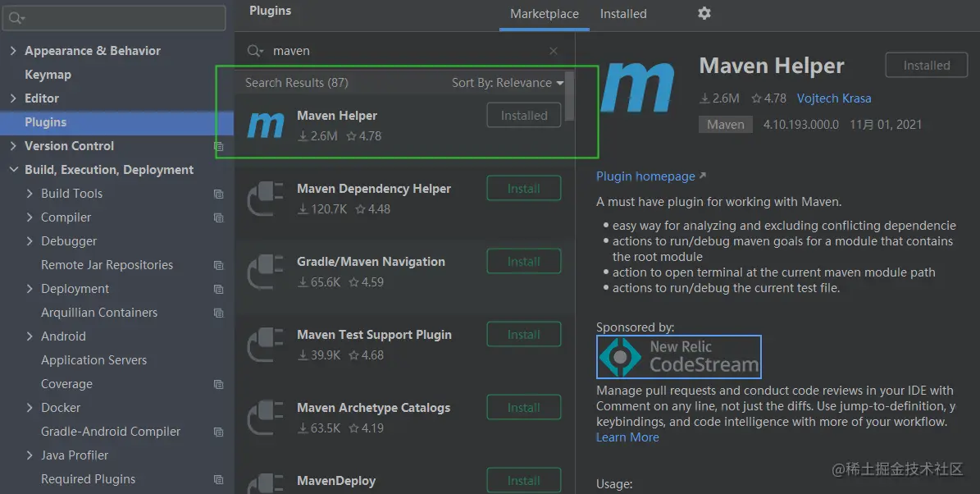This screenshot has width=980, height=494.
Task: Click the project-level icon beside Remote Jar Repositories
Action: [219, 265]
